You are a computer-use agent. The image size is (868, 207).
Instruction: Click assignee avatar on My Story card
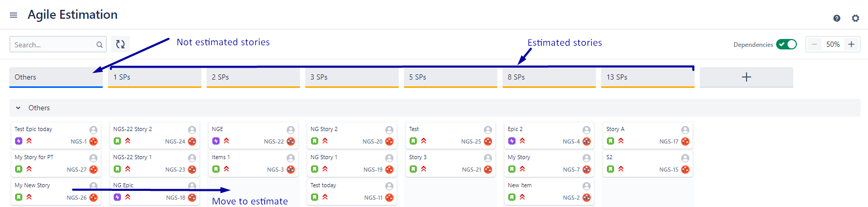587,158
